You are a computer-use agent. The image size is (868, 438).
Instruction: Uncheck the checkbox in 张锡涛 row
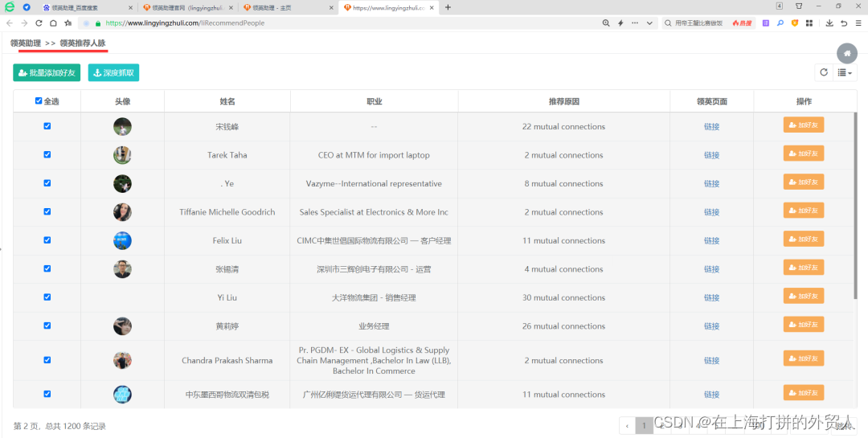pyautogui.click(x=47, y=268)
